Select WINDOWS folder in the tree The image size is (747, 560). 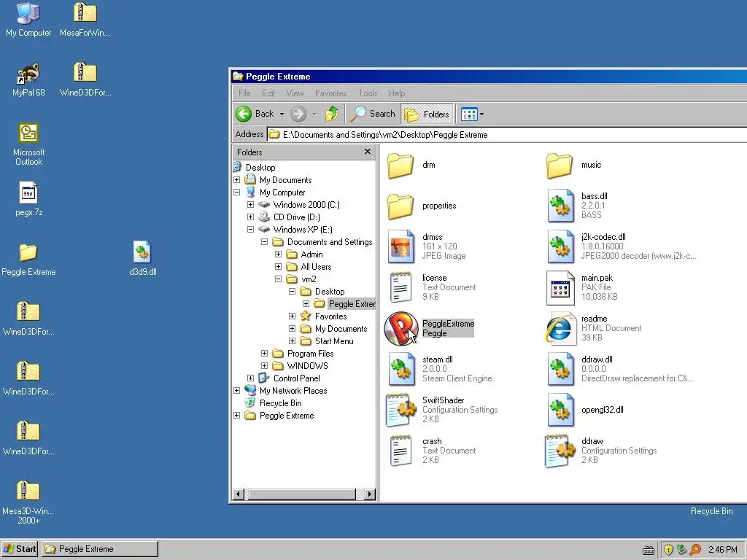pos(307,366)
